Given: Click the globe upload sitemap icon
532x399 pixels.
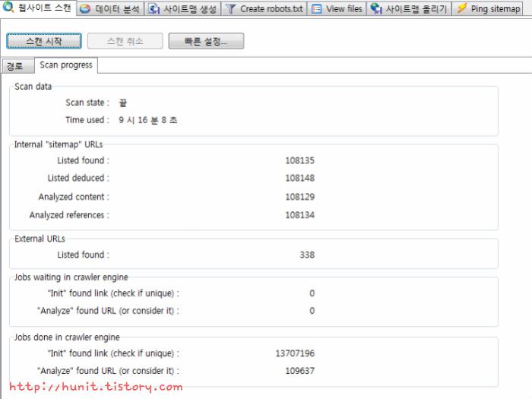Looking at the screenshot, I should [376, 8].
